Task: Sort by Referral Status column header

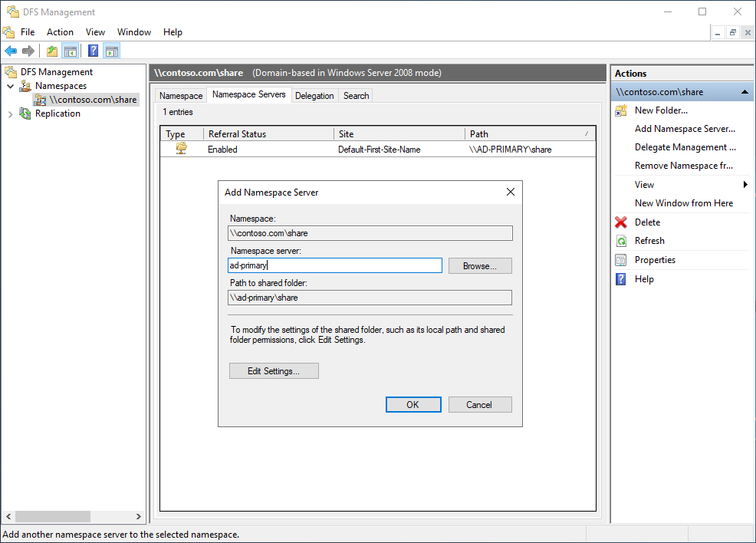Action: [268, 134]
